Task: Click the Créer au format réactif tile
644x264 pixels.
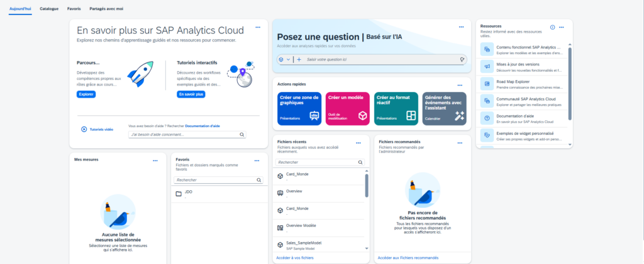Action: [396, 108]
